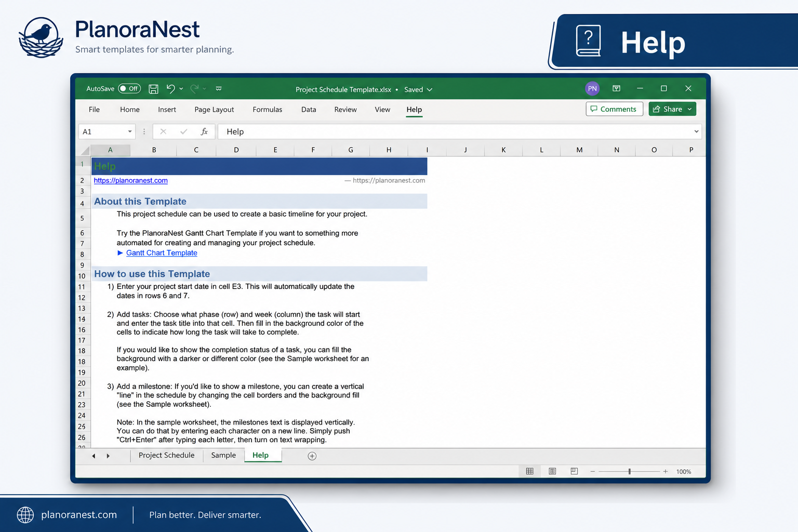Open the PN account avatar

coord(592,88)
